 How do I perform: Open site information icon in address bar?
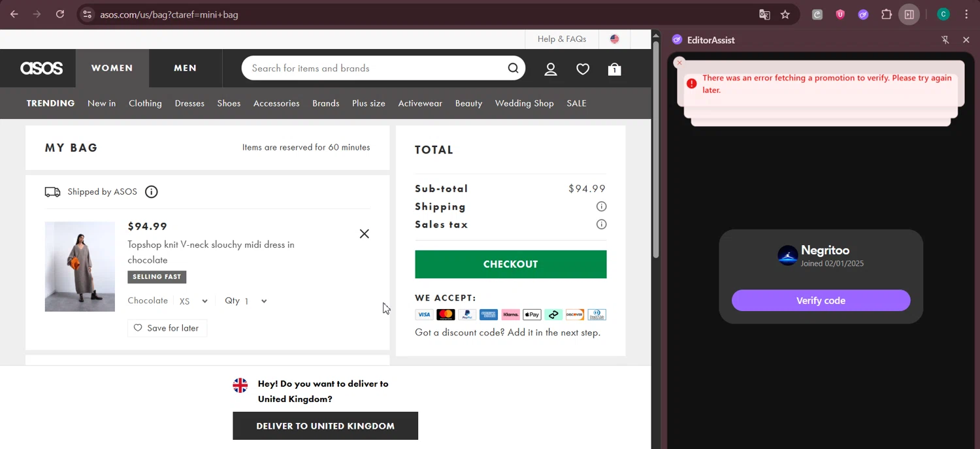pos(87,14)
